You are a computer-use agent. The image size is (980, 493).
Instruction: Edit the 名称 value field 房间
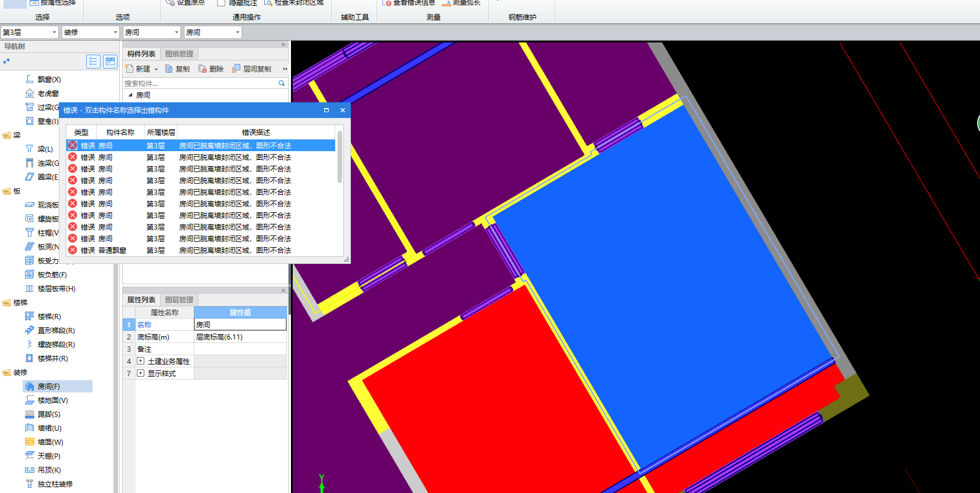(x=240, y=324)
